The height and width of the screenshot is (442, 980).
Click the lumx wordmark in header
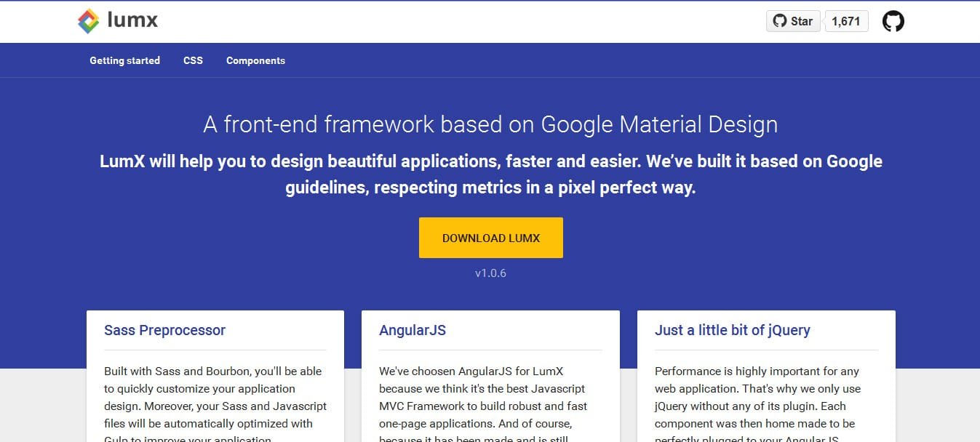tap(132, 20)
